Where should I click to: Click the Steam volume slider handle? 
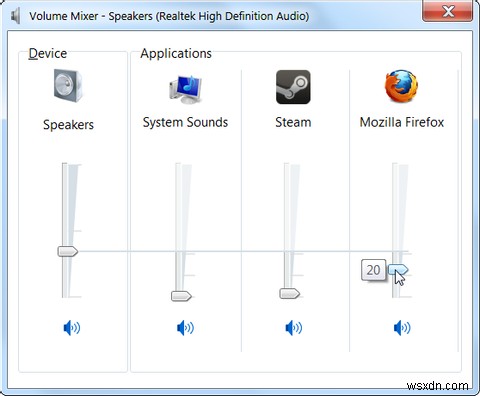coord(289,293)
